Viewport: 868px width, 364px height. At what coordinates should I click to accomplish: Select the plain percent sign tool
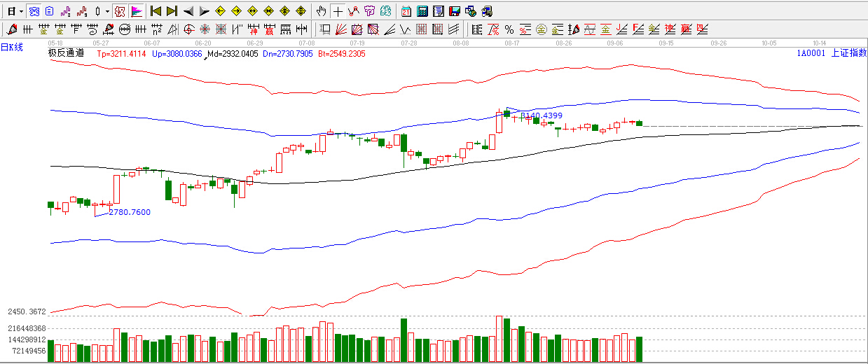click(509, 29)
